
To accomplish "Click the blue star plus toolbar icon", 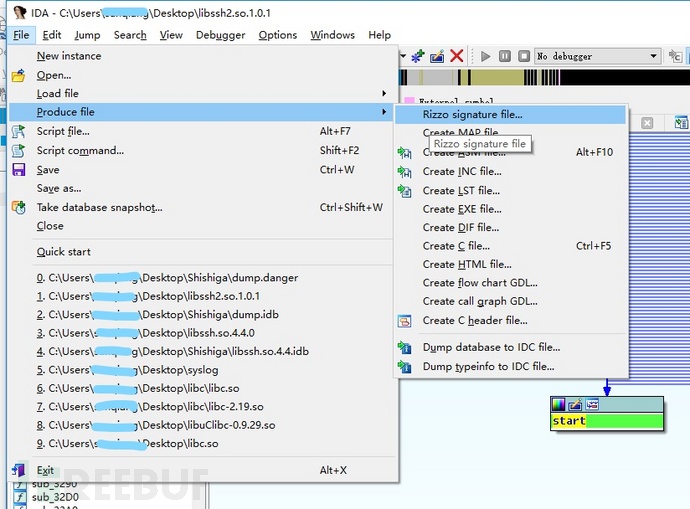I will (418, 56).
